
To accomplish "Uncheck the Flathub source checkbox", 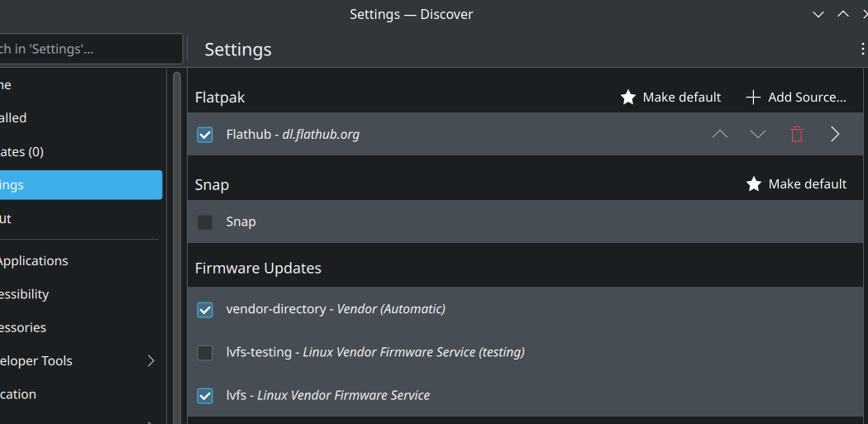I will [x=205, y=135].
